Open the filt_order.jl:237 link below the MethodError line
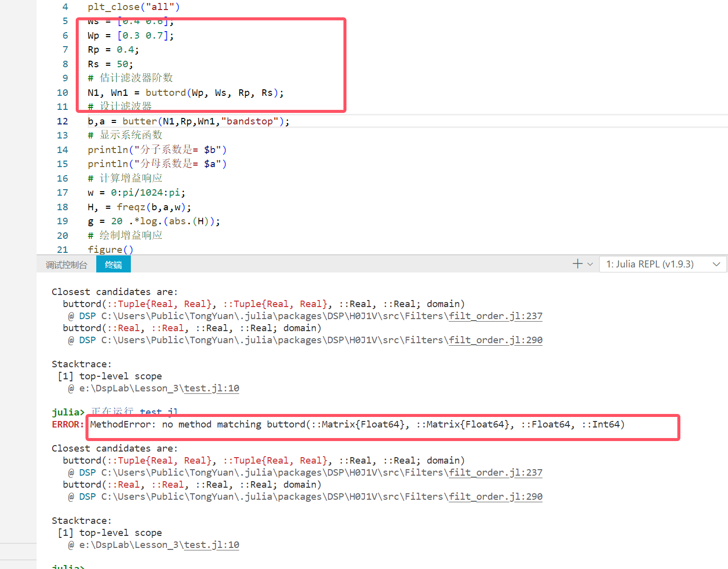This screenshot has width=728, height=569. click(x=495, y=473)
